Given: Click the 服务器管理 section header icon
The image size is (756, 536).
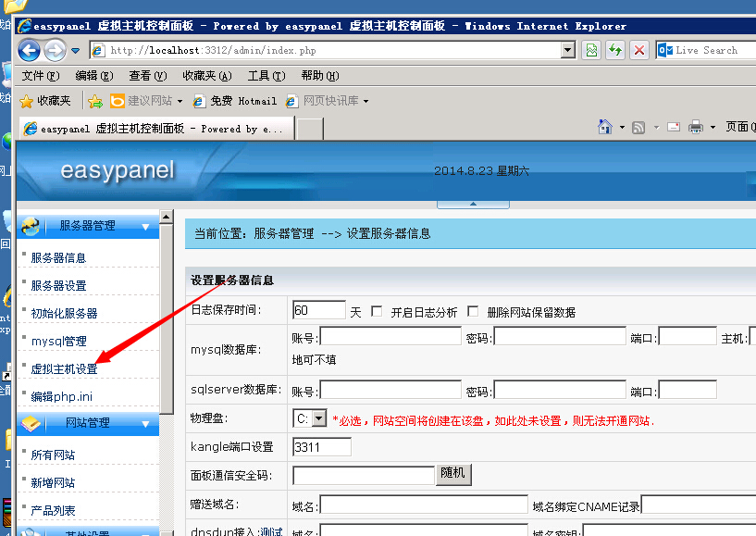Looking at the screenshot, I should point(31,226).
